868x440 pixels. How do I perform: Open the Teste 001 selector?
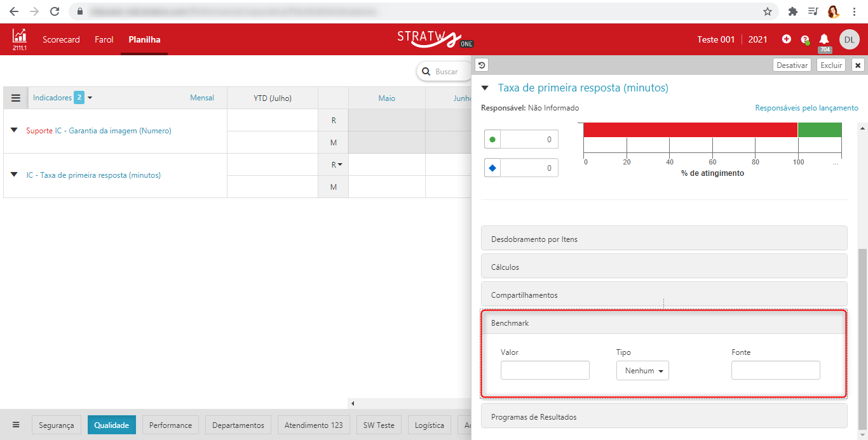716,39
